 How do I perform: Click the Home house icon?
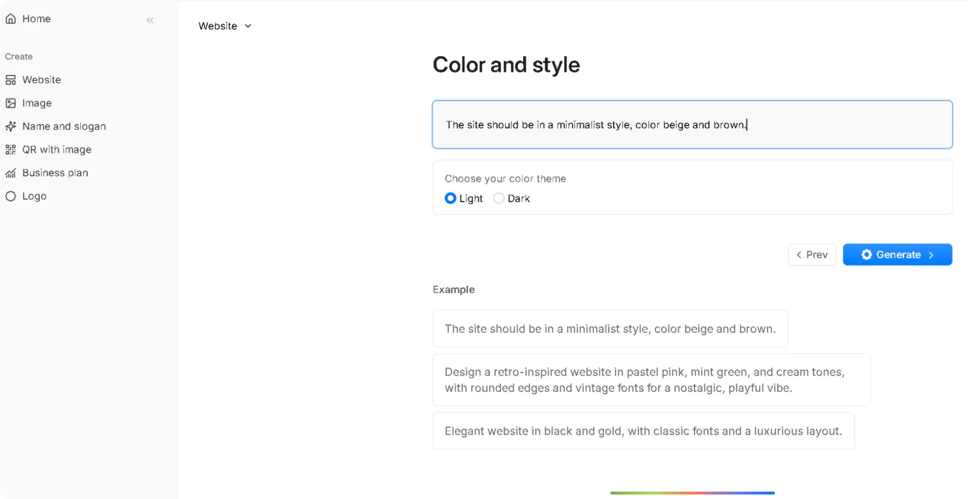(x=10, y=19)
